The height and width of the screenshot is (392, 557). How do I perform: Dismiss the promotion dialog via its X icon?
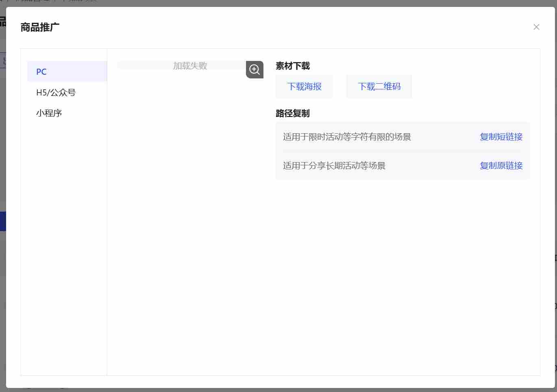click(x=536, y=27)
